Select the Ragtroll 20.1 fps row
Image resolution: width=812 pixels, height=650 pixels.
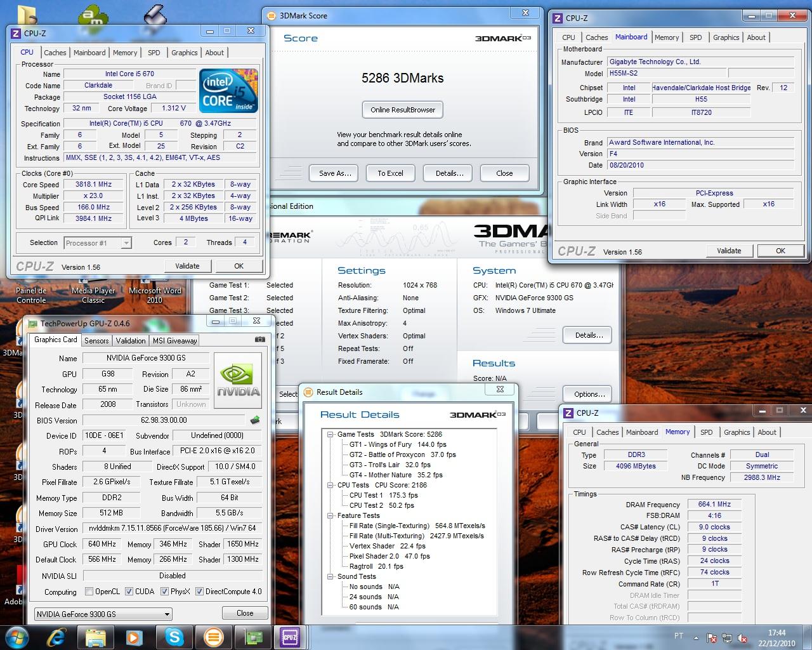click(x=376, y=567)
